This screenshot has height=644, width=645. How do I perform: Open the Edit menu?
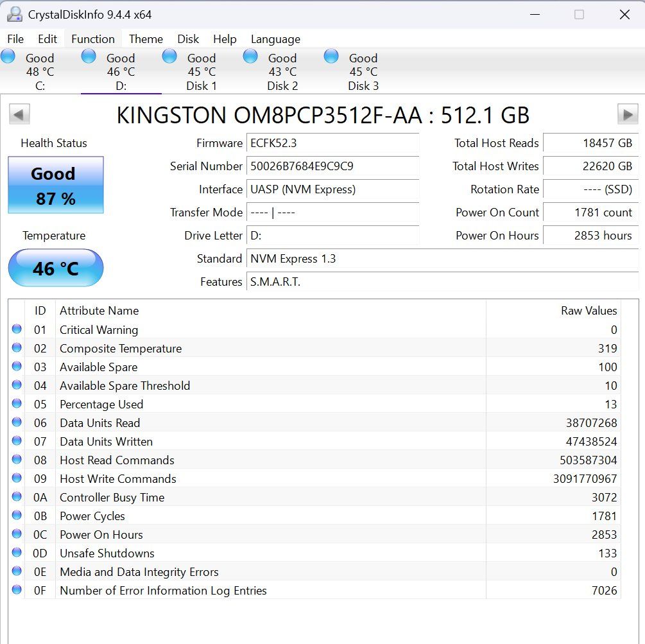click(x=47, y=39)
